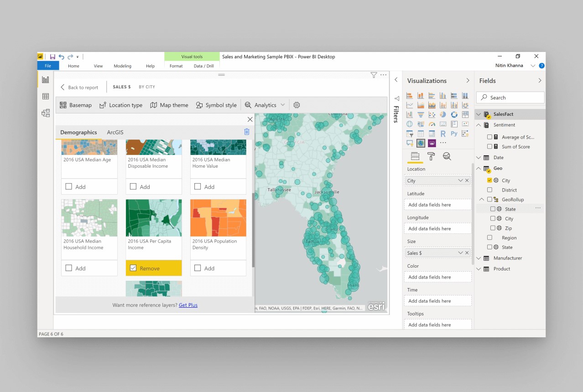Select the ArcGIS map visualization icon
Image resolution: width=583 pixels, height=392 pixels.
point(421,143)
